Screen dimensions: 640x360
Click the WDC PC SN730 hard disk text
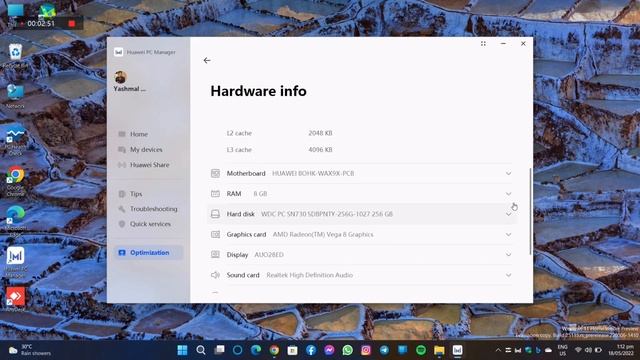[x=327, y=214]
